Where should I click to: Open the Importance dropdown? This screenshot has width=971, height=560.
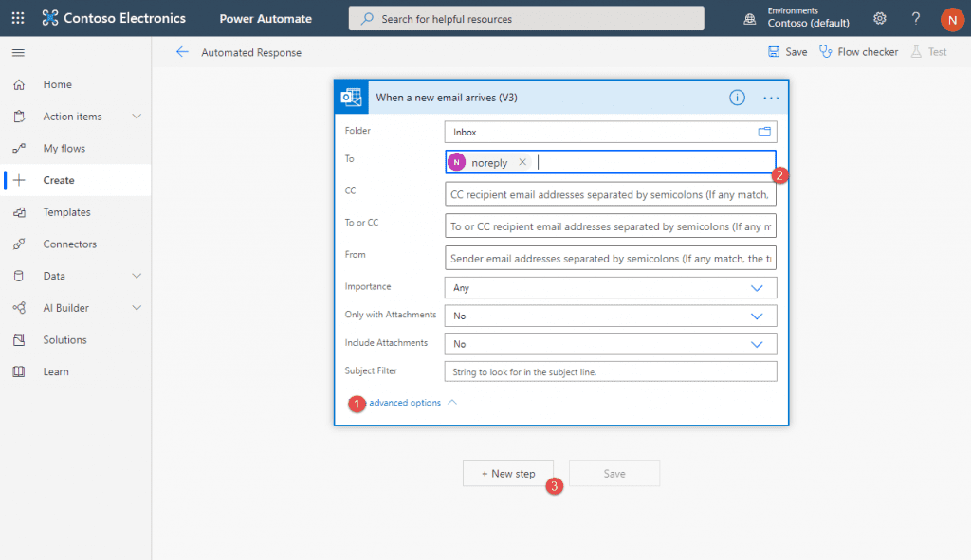pyautogui.click(x=757, y=287)
